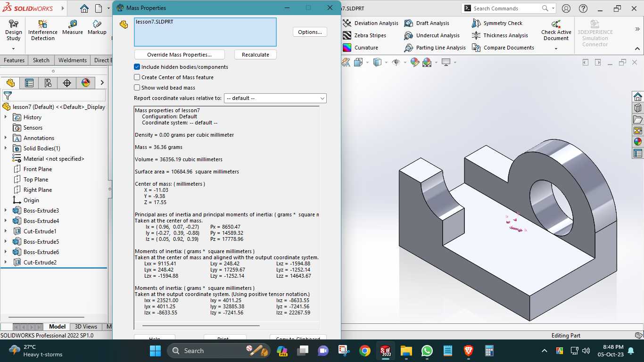
Task: Open the Check Active Document dropdown arrow
Action: [x=556, y=49]
